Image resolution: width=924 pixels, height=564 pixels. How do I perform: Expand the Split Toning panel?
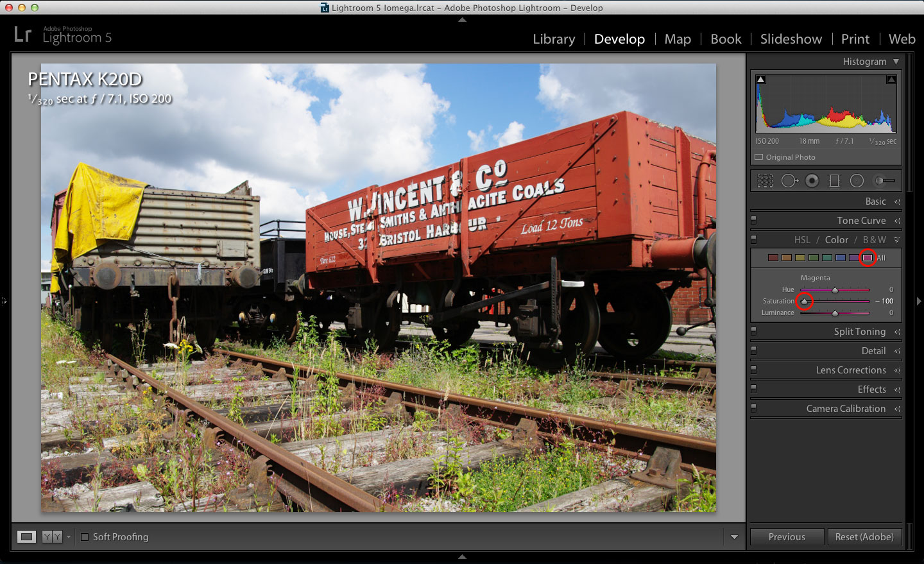tap(896, 332)
